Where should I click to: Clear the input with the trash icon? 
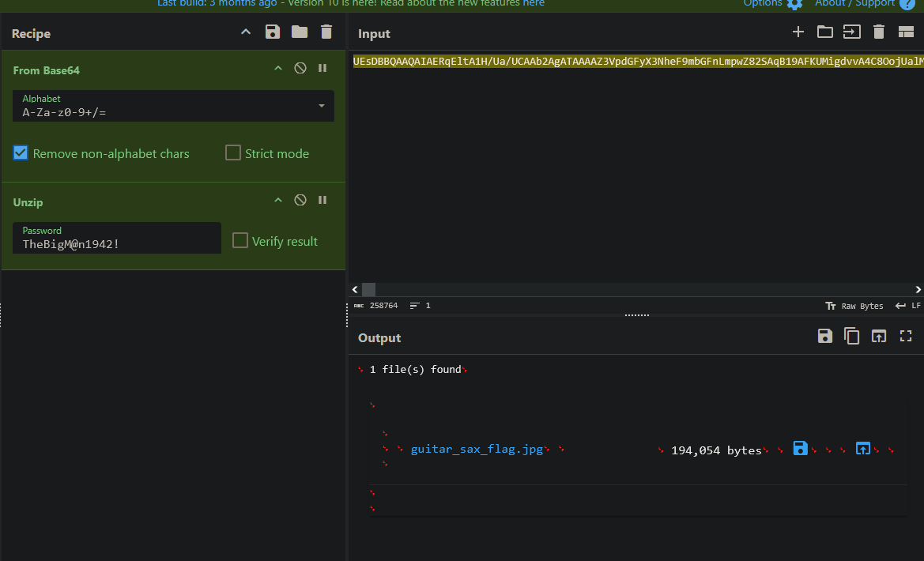coord(878,32)
